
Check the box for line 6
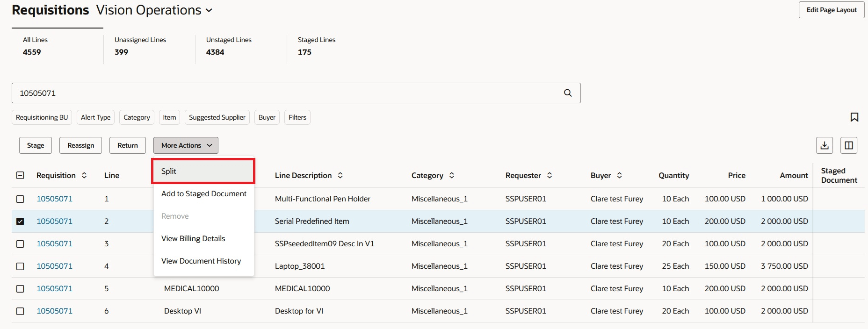(20, 311)
